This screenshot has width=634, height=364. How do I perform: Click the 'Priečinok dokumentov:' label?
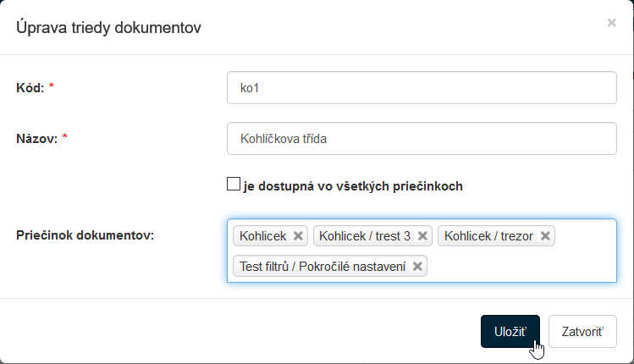click(x=85, y=235)
